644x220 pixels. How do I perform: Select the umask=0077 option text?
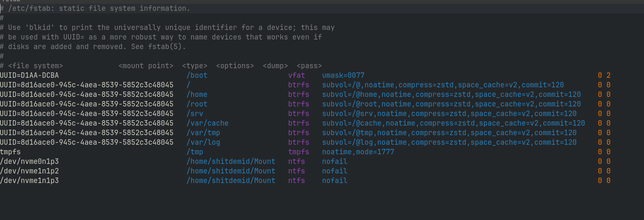[343, 75]
